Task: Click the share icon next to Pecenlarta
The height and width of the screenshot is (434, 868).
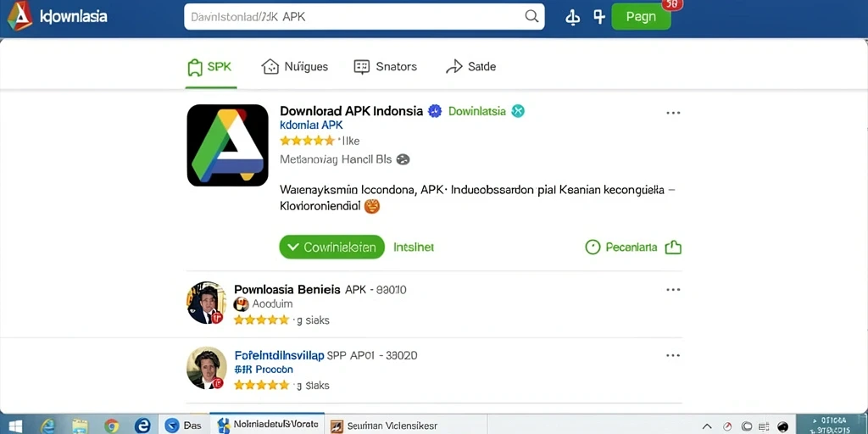Action: (672, 247)
